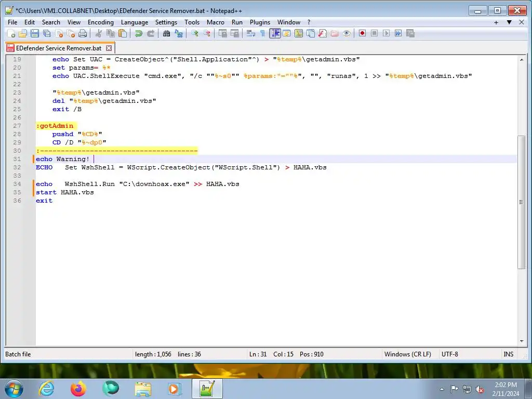Viewport: 532px width, 399px height.
Task: Save the current file via the floppy disk icon
Action: coord(35,33)
